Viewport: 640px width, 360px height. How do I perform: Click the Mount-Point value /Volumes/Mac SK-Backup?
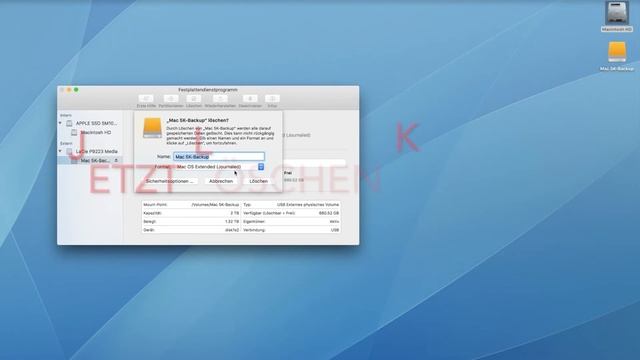point(215,204)
